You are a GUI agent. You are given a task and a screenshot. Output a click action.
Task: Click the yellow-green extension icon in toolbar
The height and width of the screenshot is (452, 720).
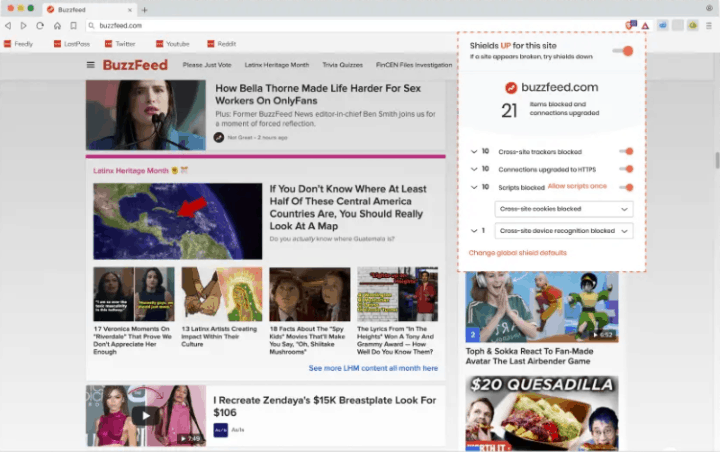click(693, 25)
